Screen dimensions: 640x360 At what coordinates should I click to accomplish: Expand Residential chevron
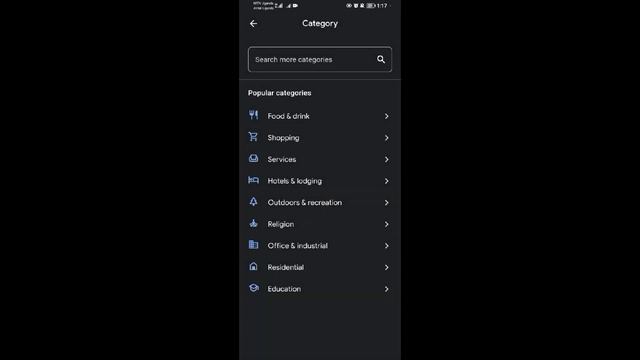pyautogui.click(x=386, y=267)
